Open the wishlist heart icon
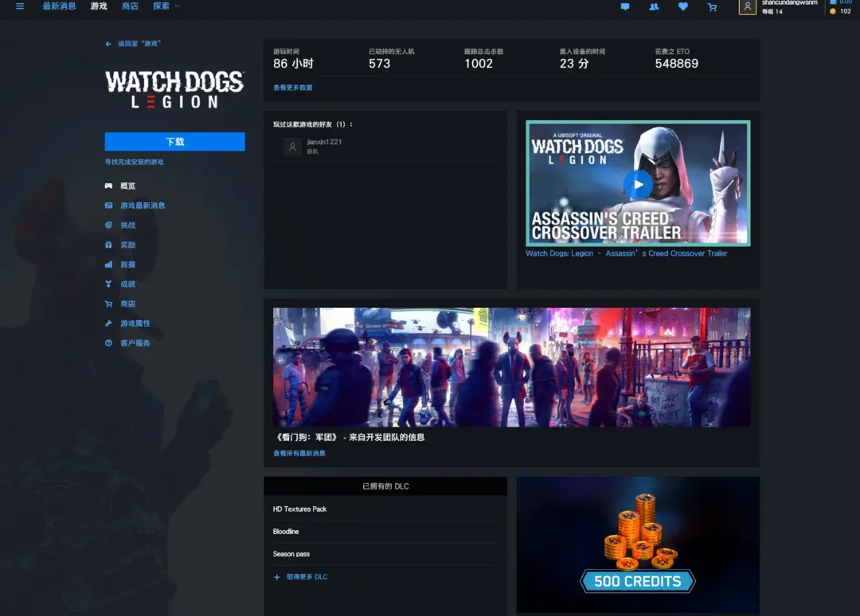The width and height of the screenshot is (860, 616). point(683,7)
